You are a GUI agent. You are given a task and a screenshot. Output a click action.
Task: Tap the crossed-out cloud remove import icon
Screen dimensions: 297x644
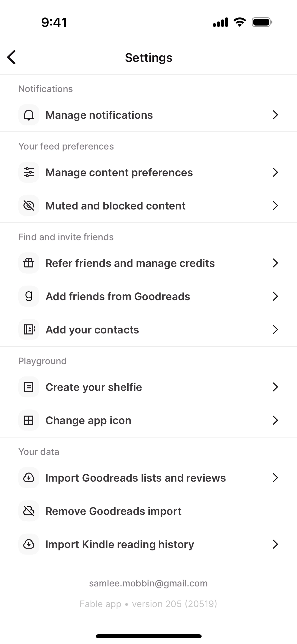(29, 511)
